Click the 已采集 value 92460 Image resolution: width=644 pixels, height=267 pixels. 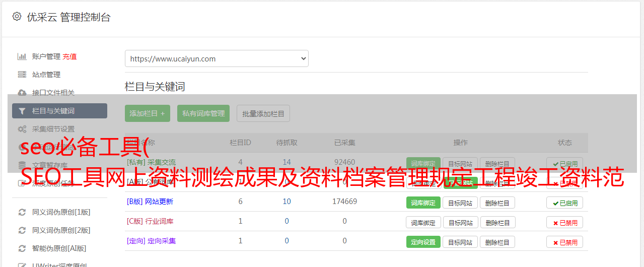(344, 162)
